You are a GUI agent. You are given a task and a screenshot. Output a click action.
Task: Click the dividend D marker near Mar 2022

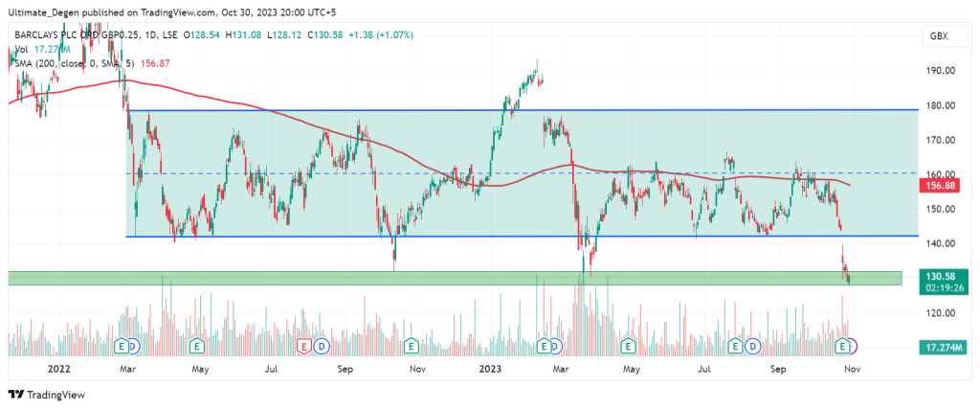[x=134, y=345]
